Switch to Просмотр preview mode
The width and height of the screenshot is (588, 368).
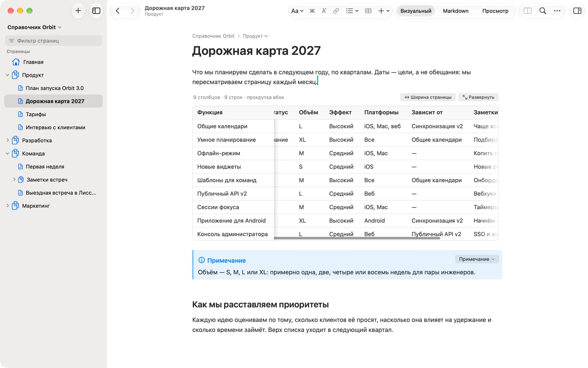(495, 11)
